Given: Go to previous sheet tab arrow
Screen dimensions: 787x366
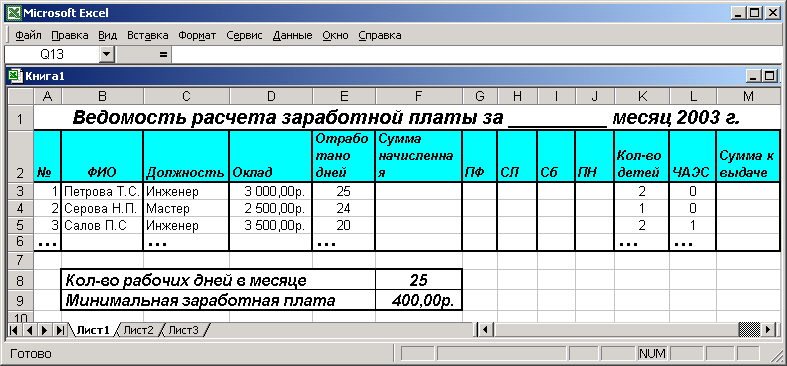Looking at the screenshot, I should pos(29,330).
